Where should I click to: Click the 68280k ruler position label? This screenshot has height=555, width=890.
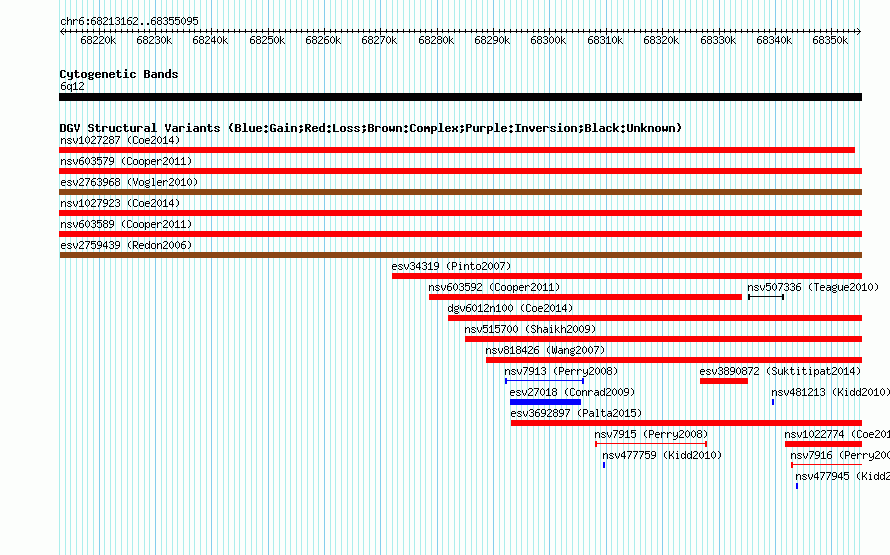pos(436,40)
